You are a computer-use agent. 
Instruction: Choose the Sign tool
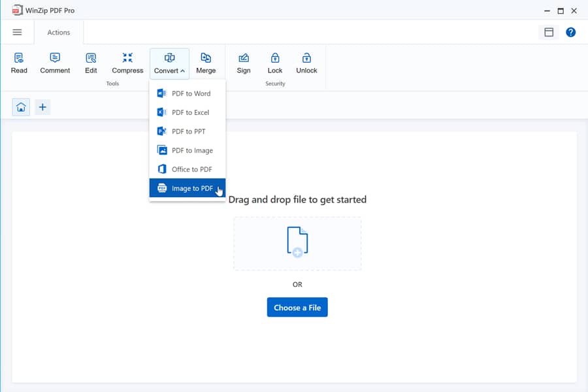[244, 63]
